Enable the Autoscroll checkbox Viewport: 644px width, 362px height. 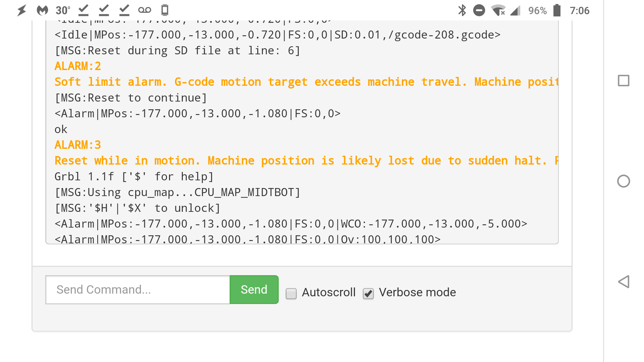coord(291,293)
